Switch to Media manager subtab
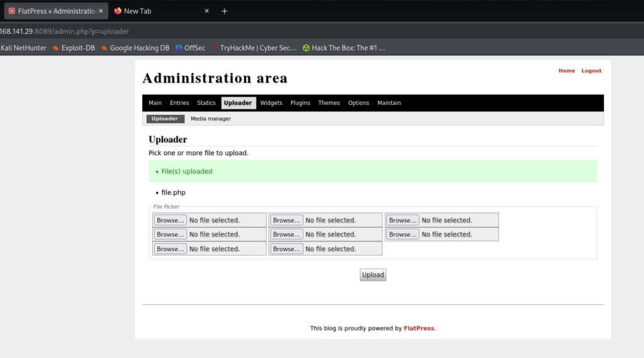Viewport: 644px width, 358px height. pos(211,119)
